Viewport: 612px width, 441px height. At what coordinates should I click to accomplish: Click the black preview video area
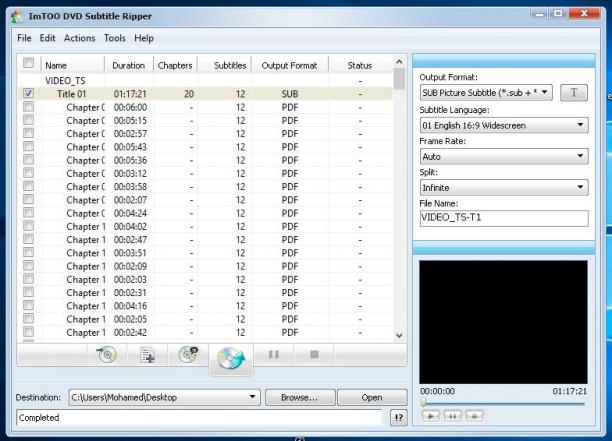(x=503, y=322)
